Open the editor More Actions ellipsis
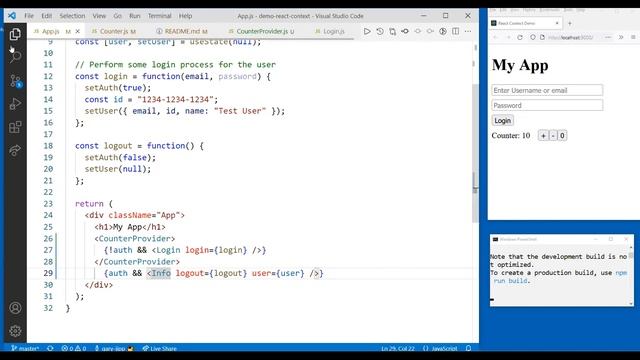Viewport: 640px width, 360px height. click(x=468, y=31)
